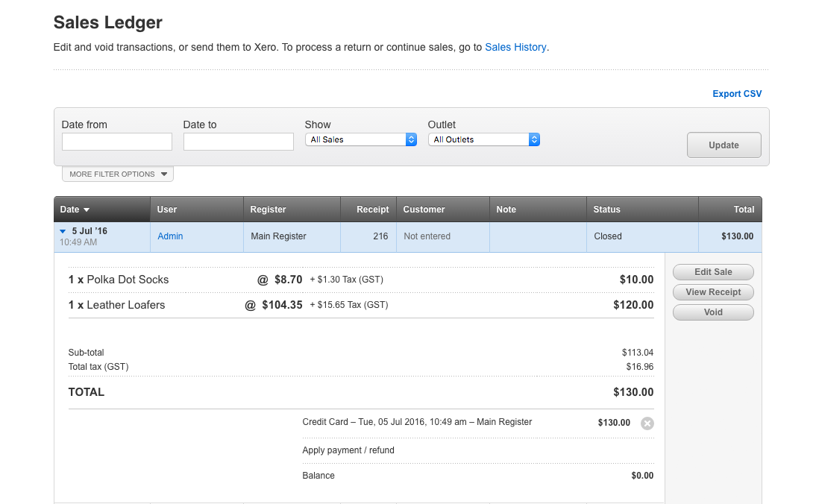Screen dimensions: 816x504
Task: Click the $8.70 unit price
Action: (289, 280)
